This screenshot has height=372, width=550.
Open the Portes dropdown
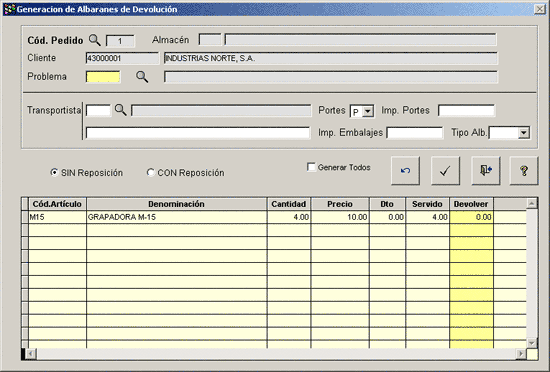(x=368, y=111)
